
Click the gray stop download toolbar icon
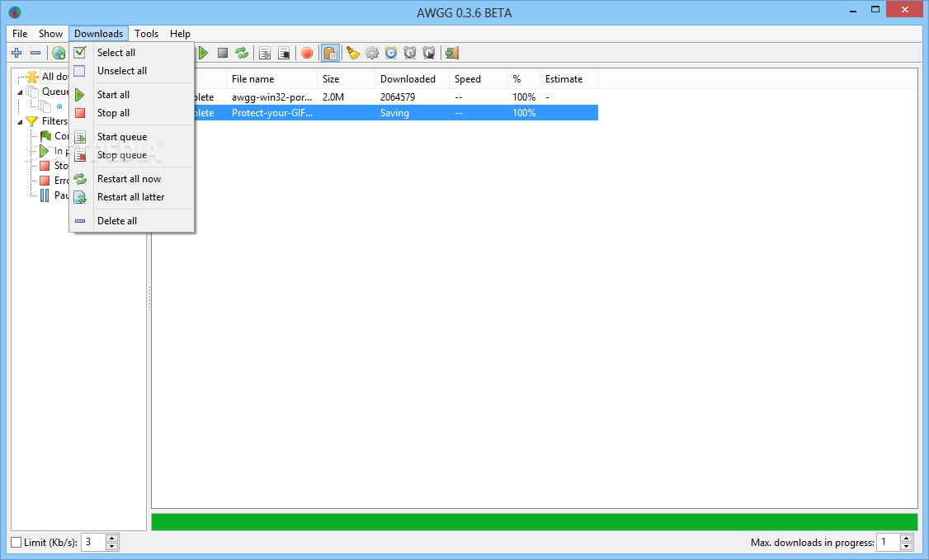[223, 53]
